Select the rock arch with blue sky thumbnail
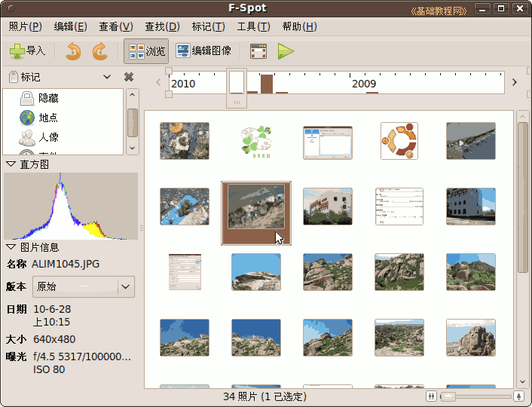This screenshot has height=407, width=532. pos(256,272)
